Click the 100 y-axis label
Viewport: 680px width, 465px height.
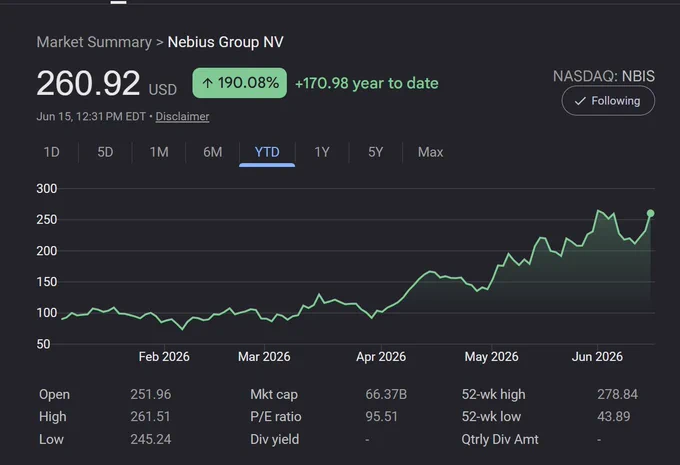[47, 313]
